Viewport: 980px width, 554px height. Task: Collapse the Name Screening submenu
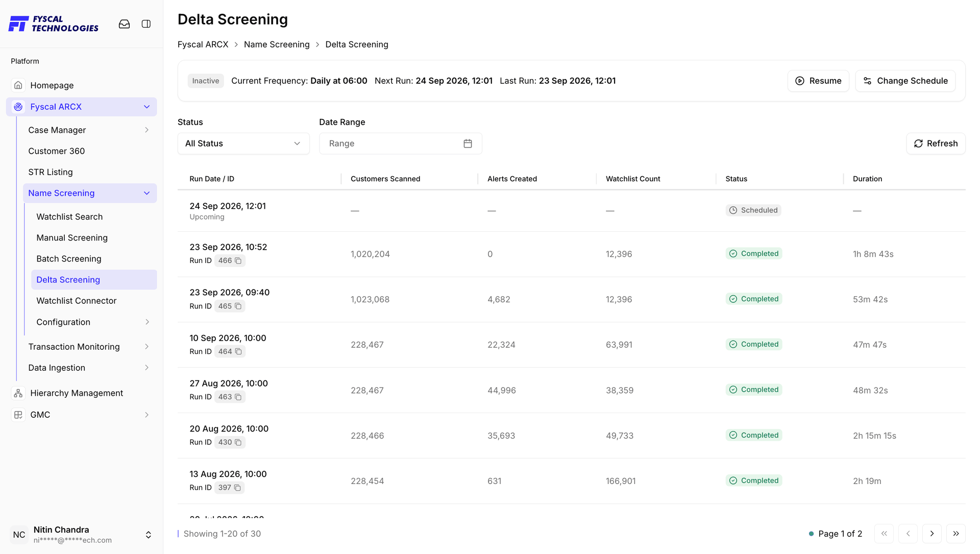(147, 193)
